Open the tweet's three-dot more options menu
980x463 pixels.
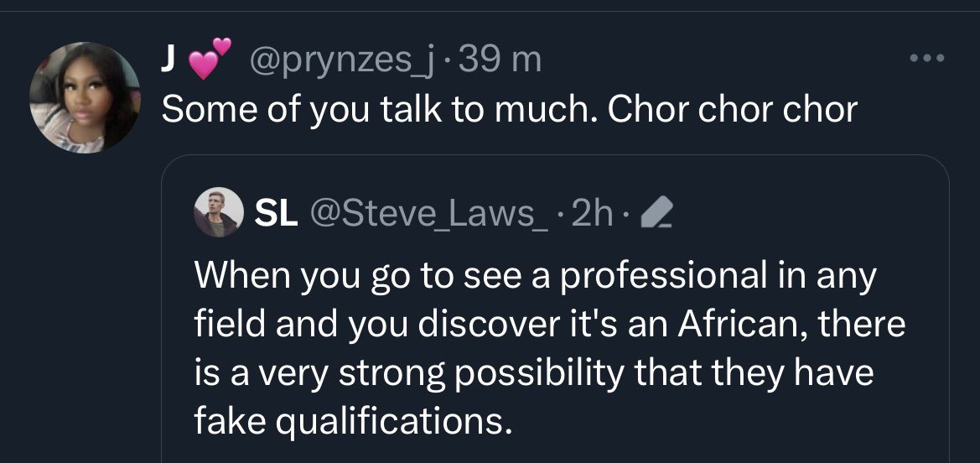(x=929, y=59)
